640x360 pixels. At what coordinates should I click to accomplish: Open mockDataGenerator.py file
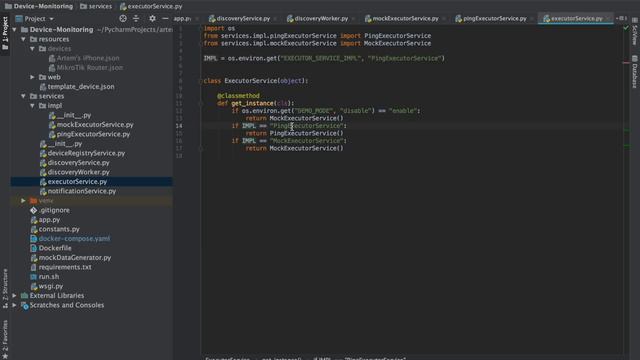(71, 258)
